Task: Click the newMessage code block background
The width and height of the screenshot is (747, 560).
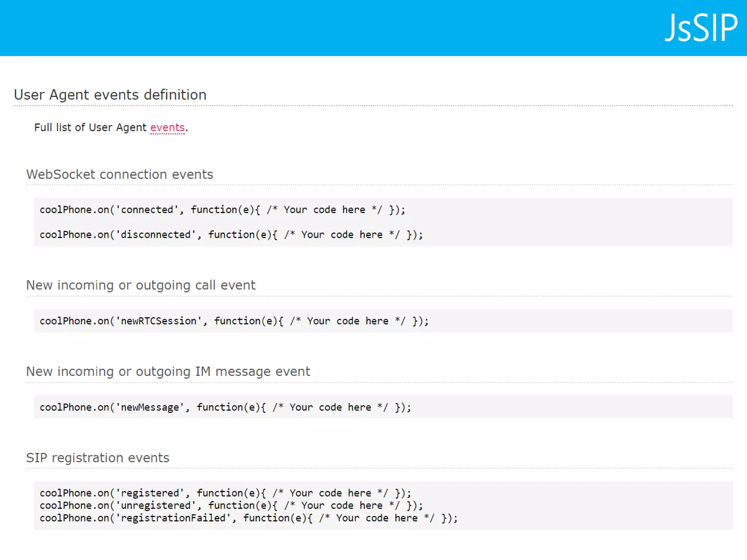Action: coord(584,407)
